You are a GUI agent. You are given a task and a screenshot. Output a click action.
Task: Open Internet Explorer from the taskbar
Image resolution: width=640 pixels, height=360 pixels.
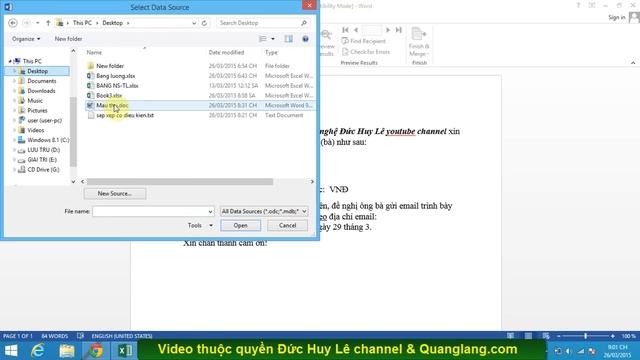pyautogui.click(x=38, y=350)
